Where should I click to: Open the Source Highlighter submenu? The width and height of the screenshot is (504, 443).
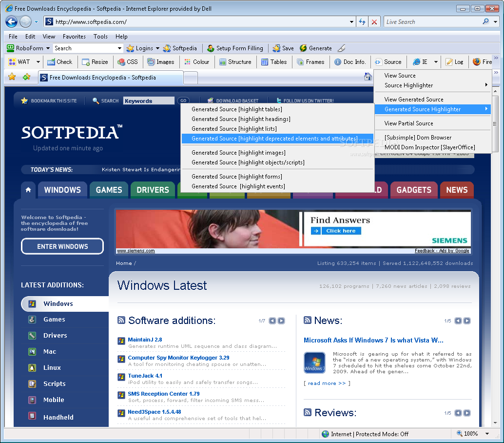click(x=433, y=85)
